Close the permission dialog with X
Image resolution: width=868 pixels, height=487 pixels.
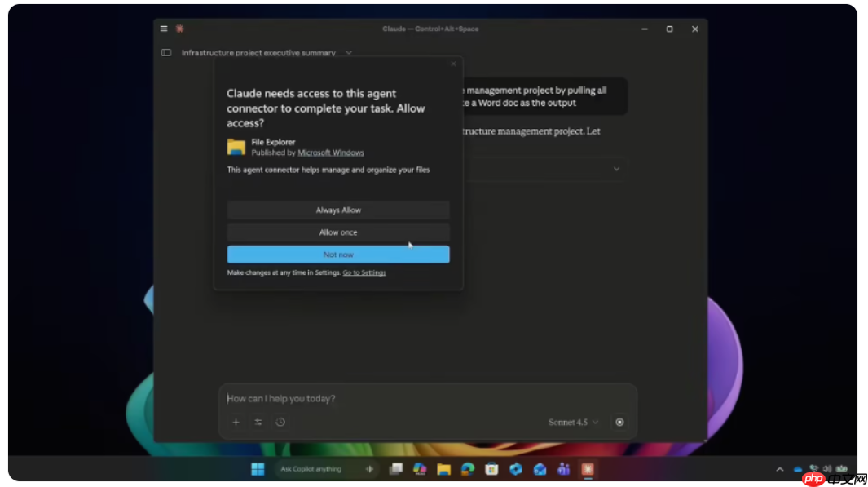454,64
